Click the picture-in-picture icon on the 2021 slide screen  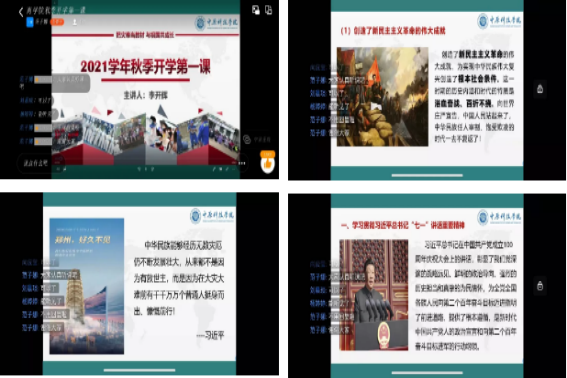click(x=256, y=10)
